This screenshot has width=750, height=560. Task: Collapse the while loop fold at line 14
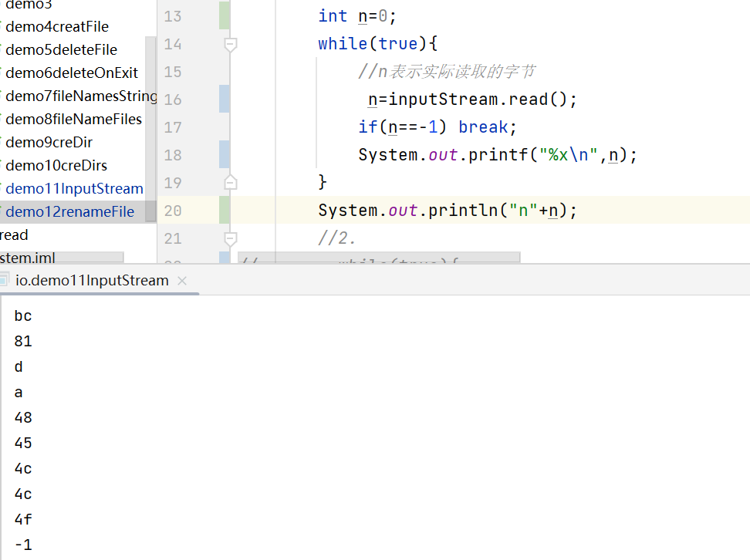tap(230, 45)
